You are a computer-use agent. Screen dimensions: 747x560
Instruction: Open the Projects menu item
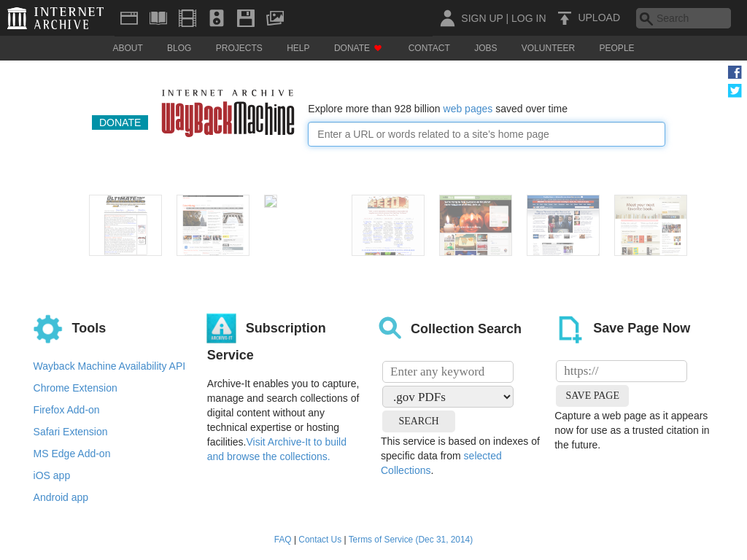pos(239,48)
